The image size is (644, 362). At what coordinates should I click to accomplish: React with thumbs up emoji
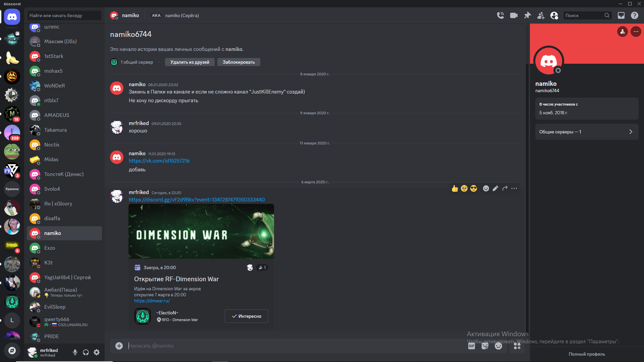455,188
